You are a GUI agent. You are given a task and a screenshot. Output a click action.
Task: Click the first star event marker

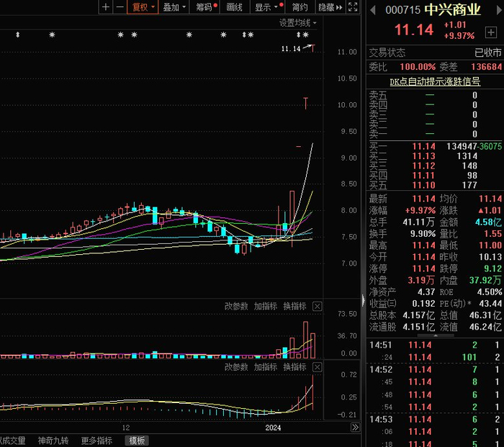pyautogui.click(x=52, y=35)
